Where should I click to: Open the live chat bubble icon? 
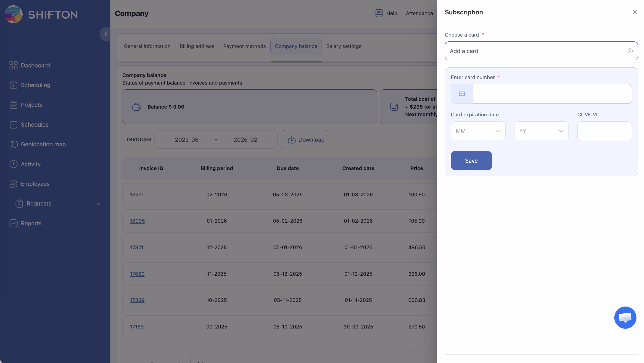[625, 317]
